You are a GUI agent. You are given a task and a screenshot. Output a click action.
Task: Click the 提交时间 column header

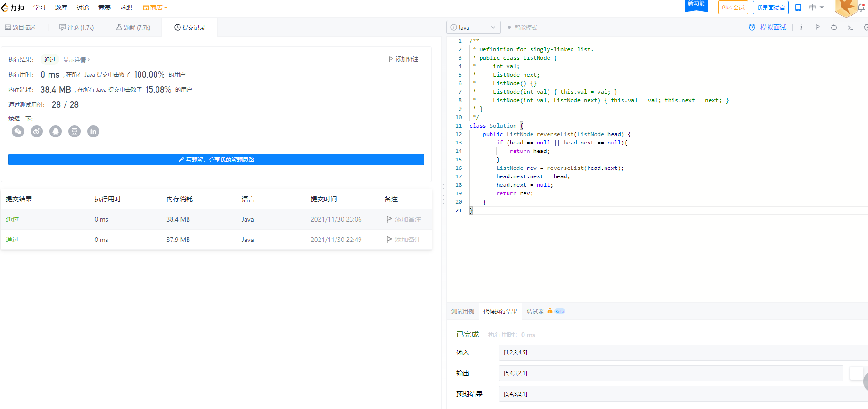point(324,199)
